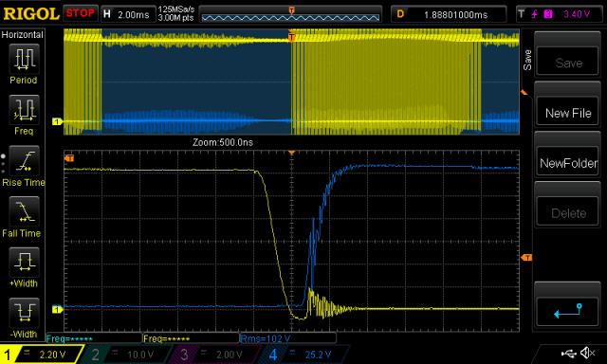The height and width of the screenshot is (364, 607).
Task: Toggle the muted speaker sound icon
Action: click(587, 353)
